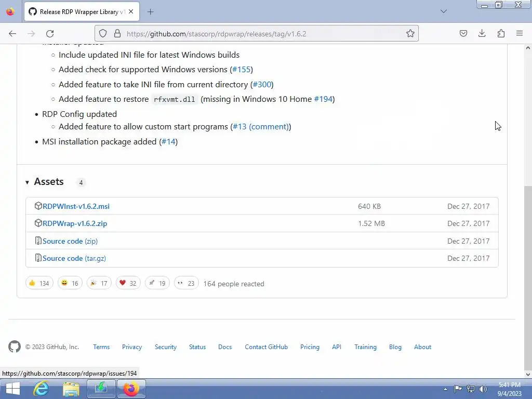This screenshot has width=532, height=399.
Task: Open the extensions puzzle icon
Action: tap(501, 34)
